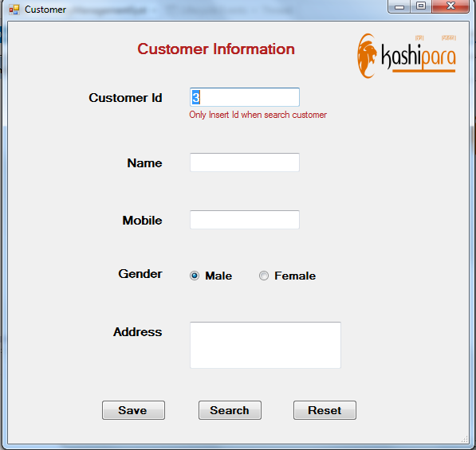
Task: Select the Female gender radio button
Action: click(264, 276)
